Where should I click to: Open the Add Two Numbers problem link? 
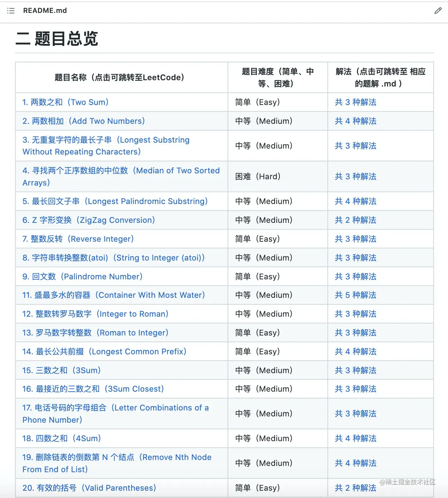tap(84, 121)
